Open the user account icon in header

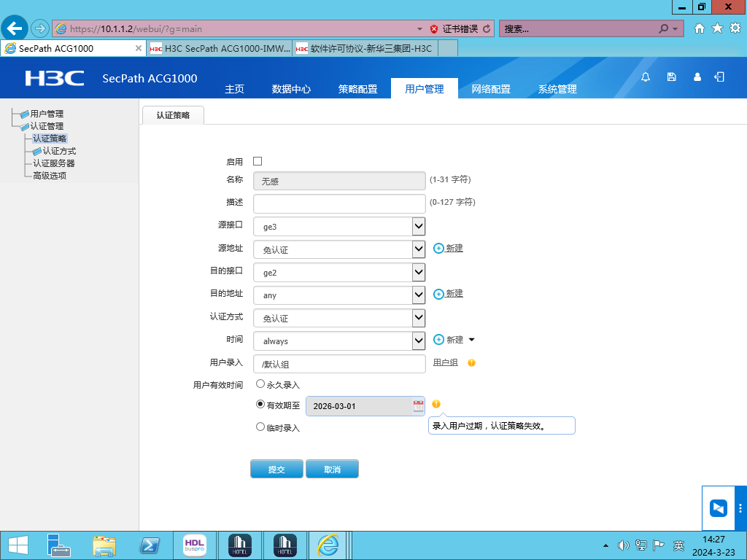697,77
